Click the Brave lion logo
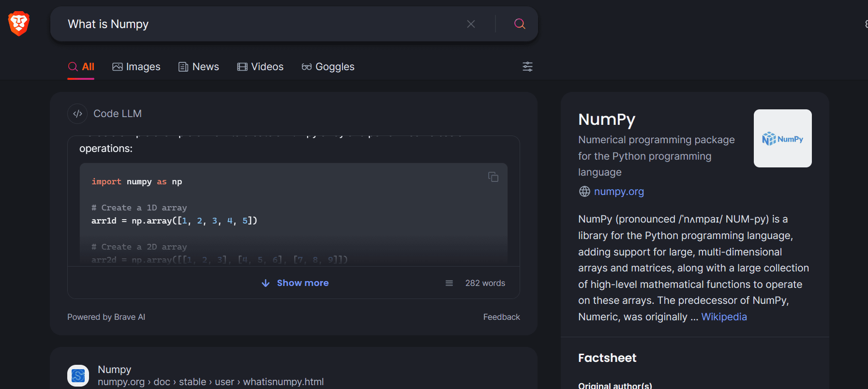The width and height of the screenshot is (868, 389). pos(19,24)
